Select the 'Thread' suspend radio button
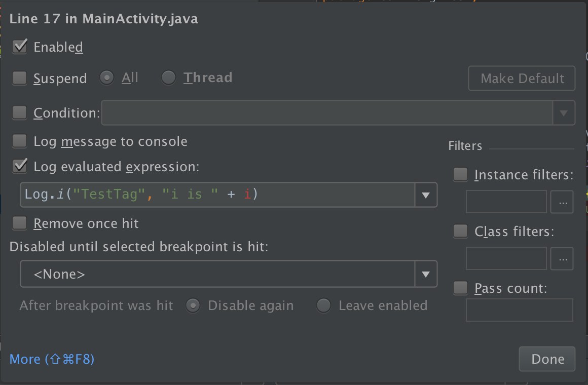 [x=168, y=78]
